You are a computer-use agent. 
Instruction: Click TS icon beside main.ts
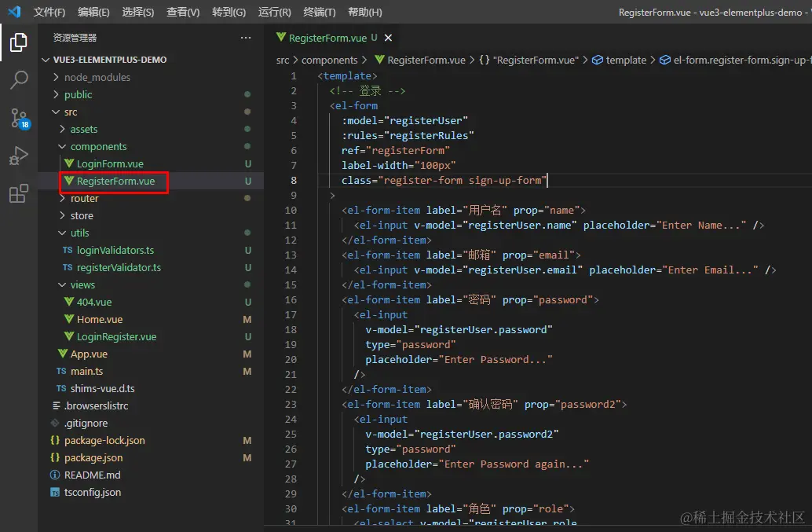pyautogui.click(x=61, y=372)
